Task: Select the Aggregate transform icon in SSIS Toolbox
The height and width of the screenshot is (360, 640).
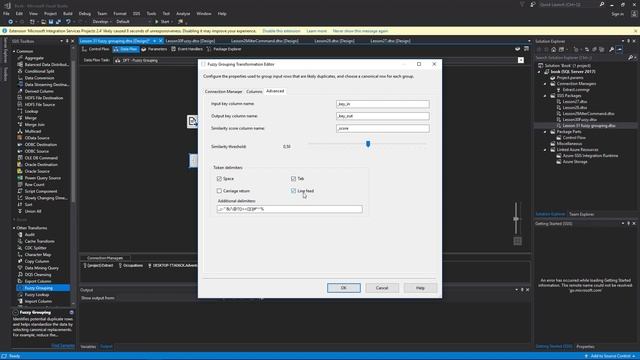Action: coord(20,58)
